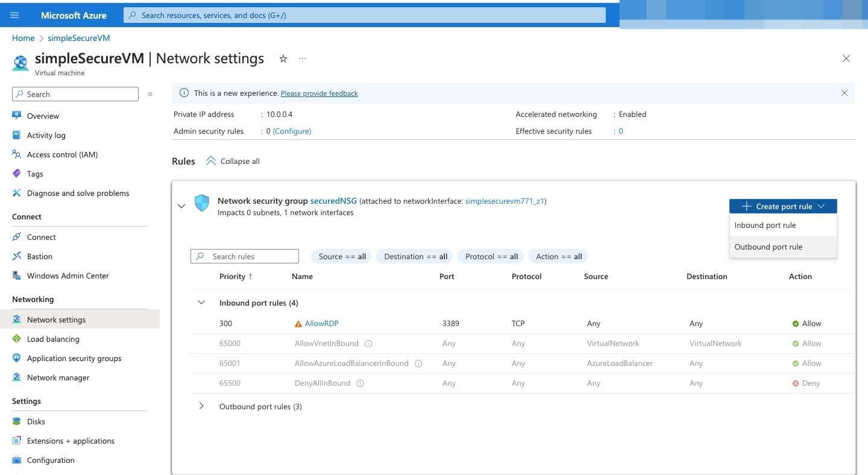This screenshot has height=475, width=868.
Task: Click the Extensions + applications icon
Action: 17,441
